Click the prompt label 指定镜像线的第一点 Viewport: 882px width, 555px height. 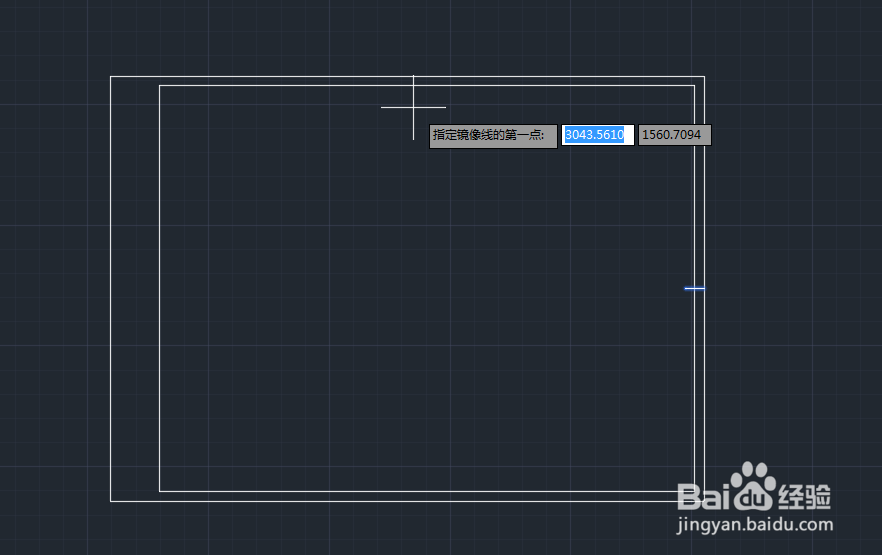coord(493,136)
